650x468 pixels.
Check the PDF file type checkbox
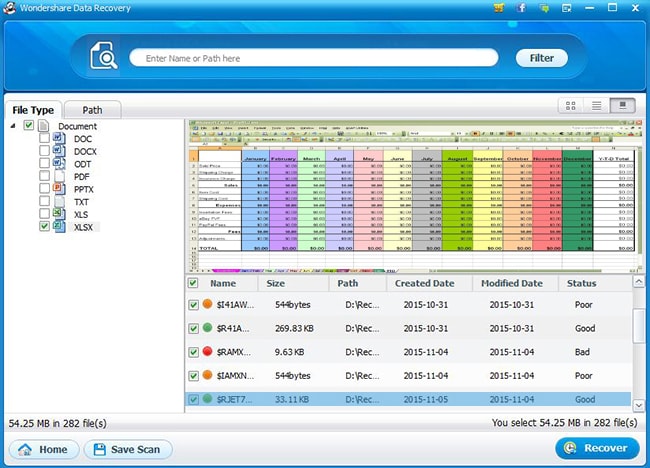[x=44, y=176]
